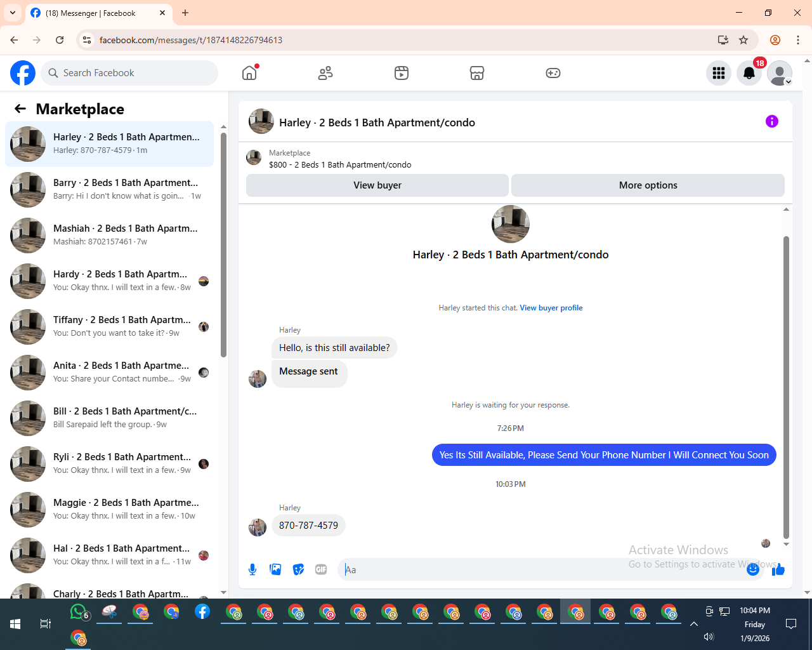Open the Facebook logo home link

click(23, 73)
